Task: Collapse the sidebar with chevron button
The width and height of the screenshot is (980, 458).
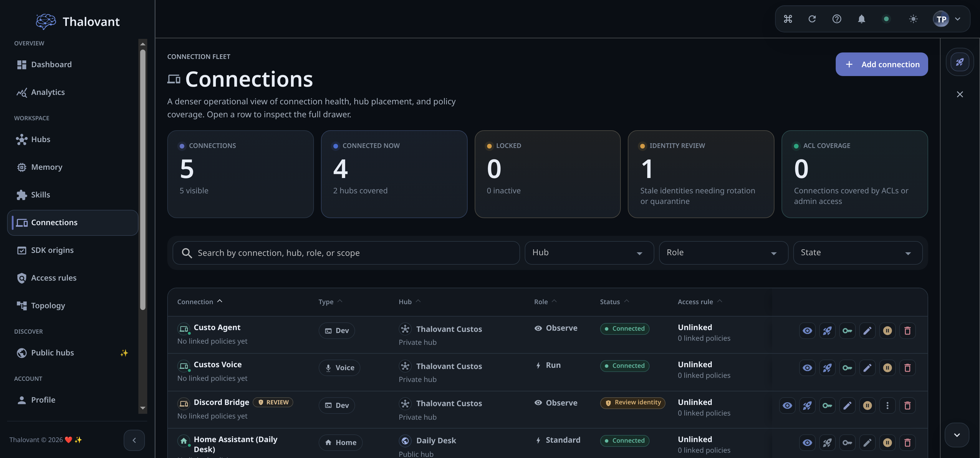Action: click(x=134, y=440)
